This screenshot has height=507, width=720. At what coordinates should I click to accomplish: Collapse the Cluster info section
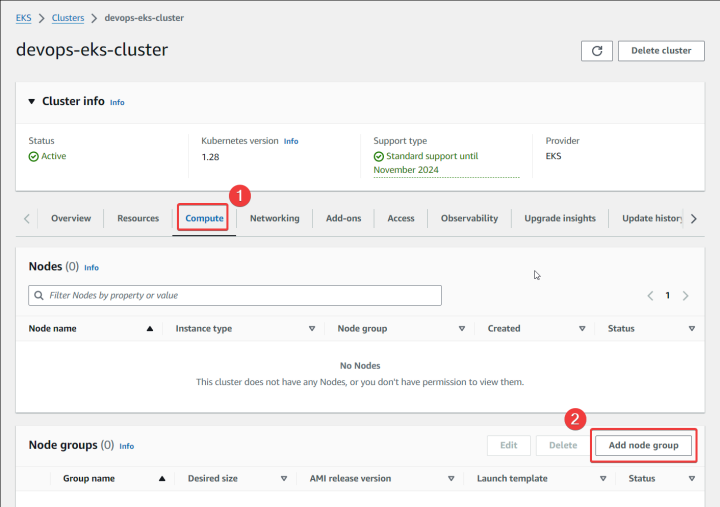click(x=31, y=101)
